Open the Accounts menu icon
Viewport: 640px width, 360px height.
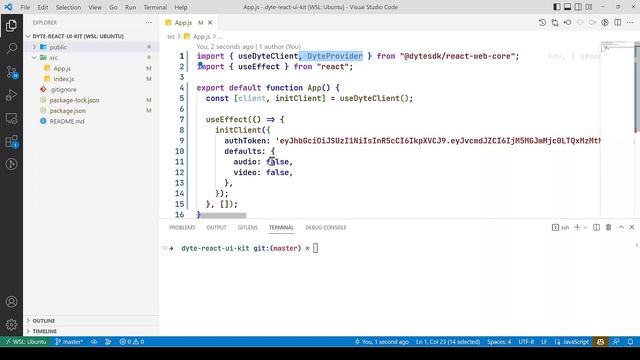point(11,302)
